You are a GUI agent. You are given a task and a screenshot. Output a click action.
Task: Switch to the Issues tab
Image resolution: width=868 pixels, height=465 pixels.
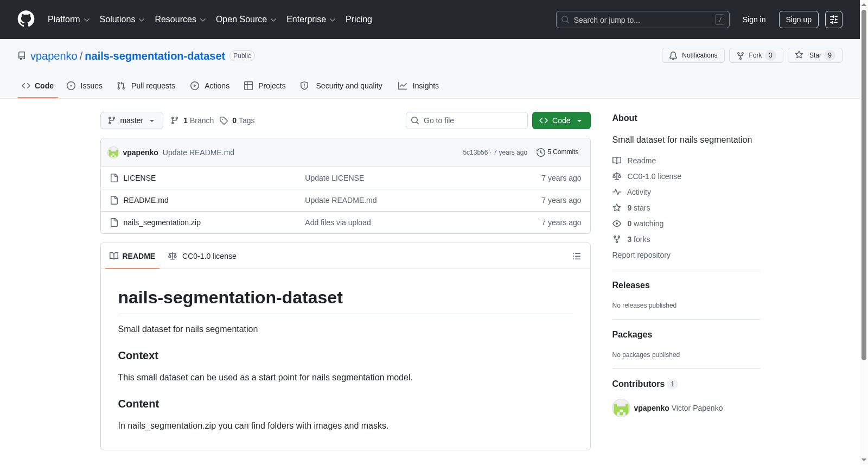pos(85,86)
